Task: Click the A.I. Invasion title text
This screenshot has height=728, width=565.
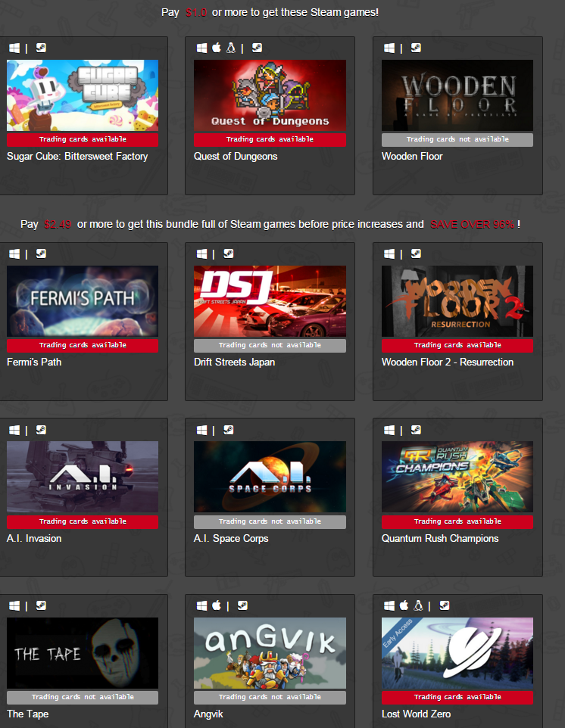Action: pyautogui.click(x=34, y=539)
